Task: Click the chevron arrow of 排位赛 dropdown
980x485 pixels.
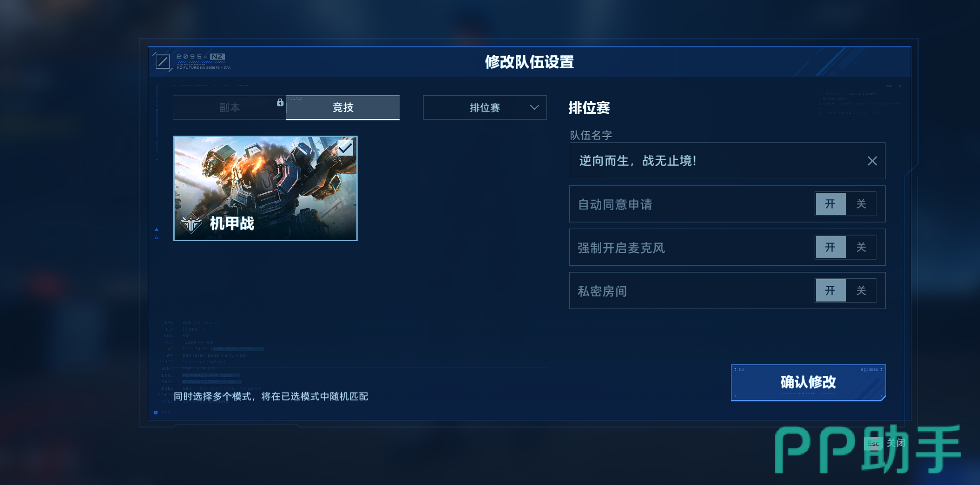Action: click(x=534, y=108)
